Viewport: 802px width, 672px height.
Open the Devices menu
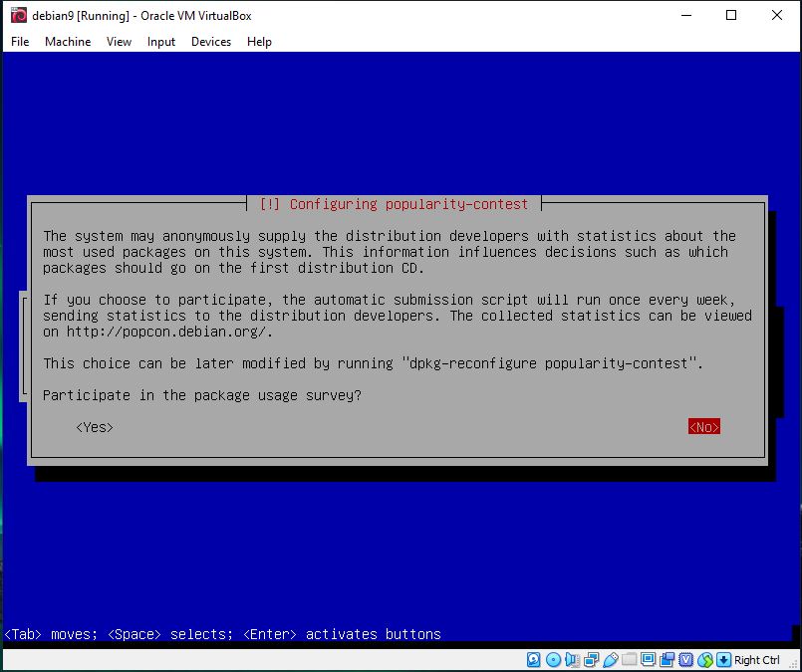pyautogui.click(x=211, y=42)
